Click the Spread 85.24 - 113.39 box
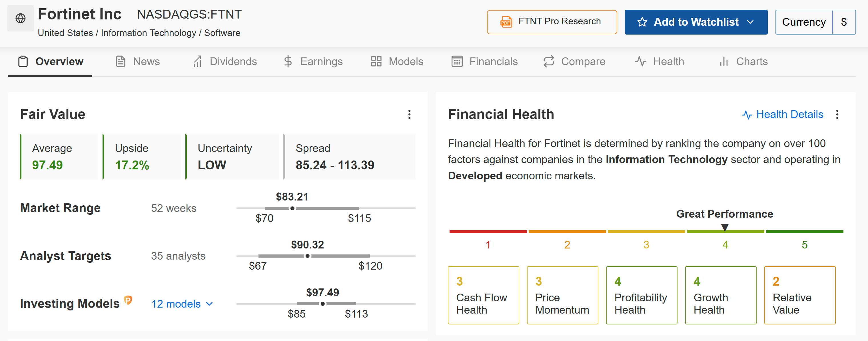Screen dimensions: 868x341 (349, 157)
